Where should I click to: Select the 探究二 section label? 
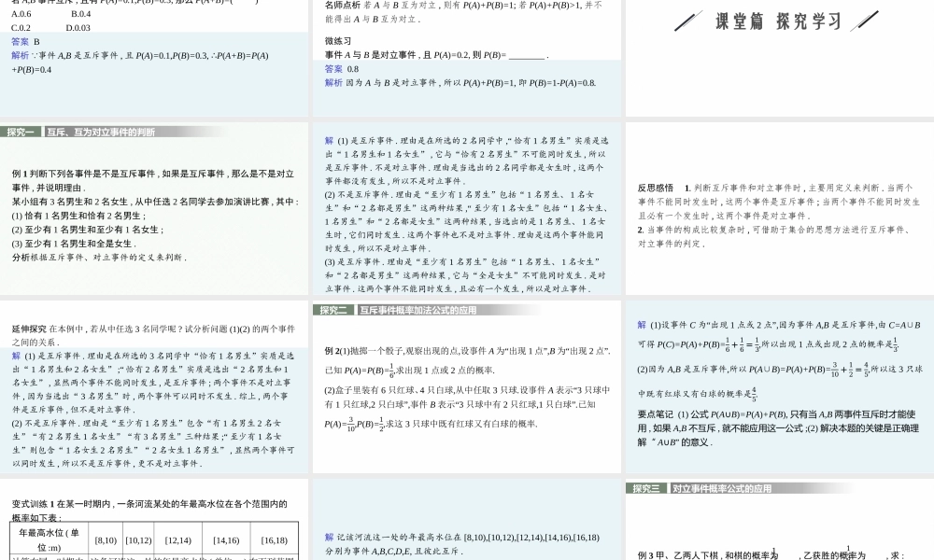click(x=334, y=310)
